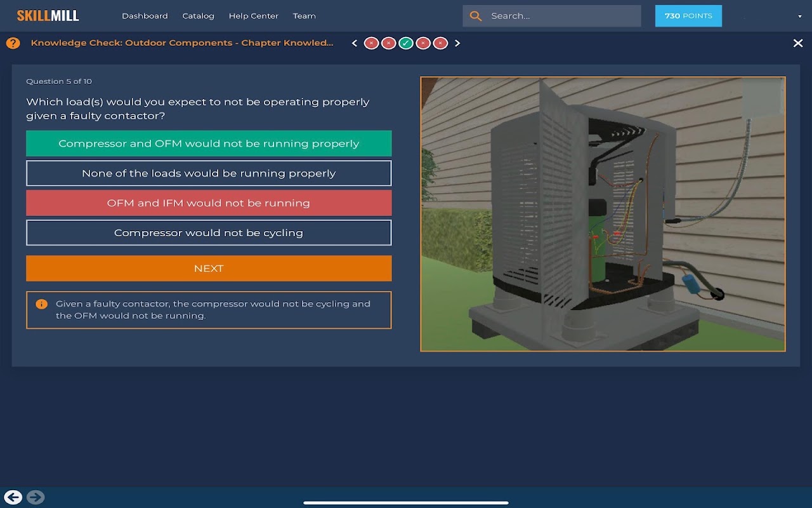This screenshot has height=508, width=812.
Task: Click the search magnifier icon
Action: (x=476, y=16)
